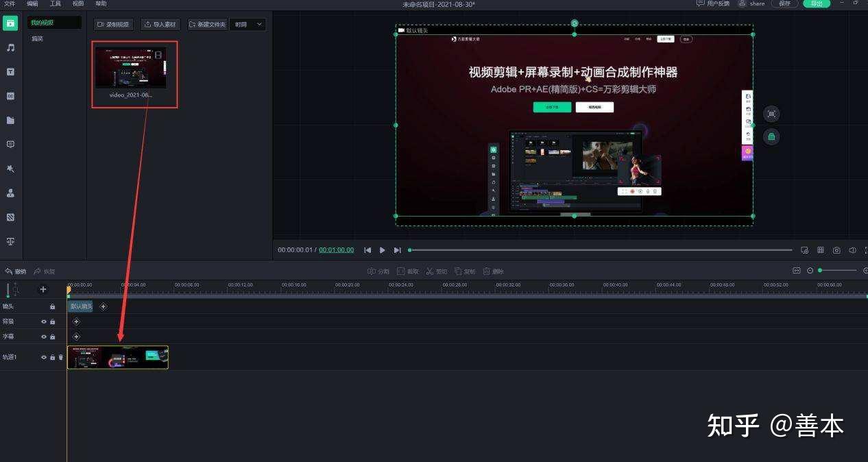Open the 文件 menu
The width and height of the screenshot is (868, 462).
pos(10,3)
